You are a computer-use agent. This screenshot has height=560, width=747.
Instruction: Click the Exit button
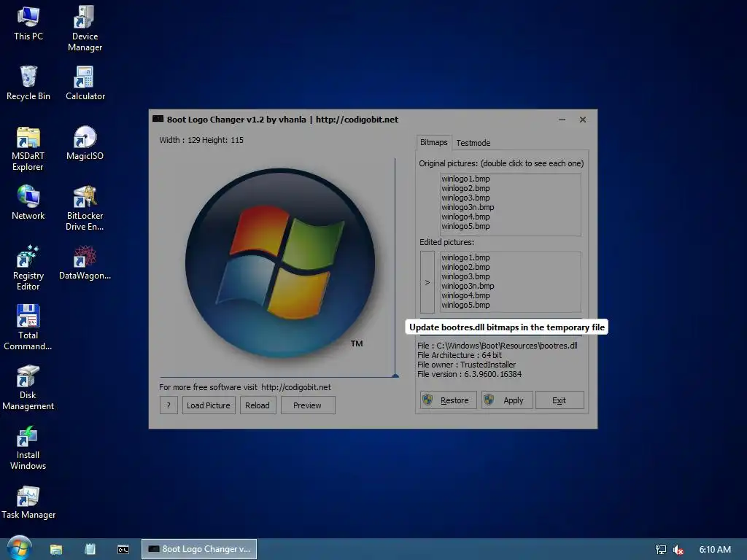(560, 400)
